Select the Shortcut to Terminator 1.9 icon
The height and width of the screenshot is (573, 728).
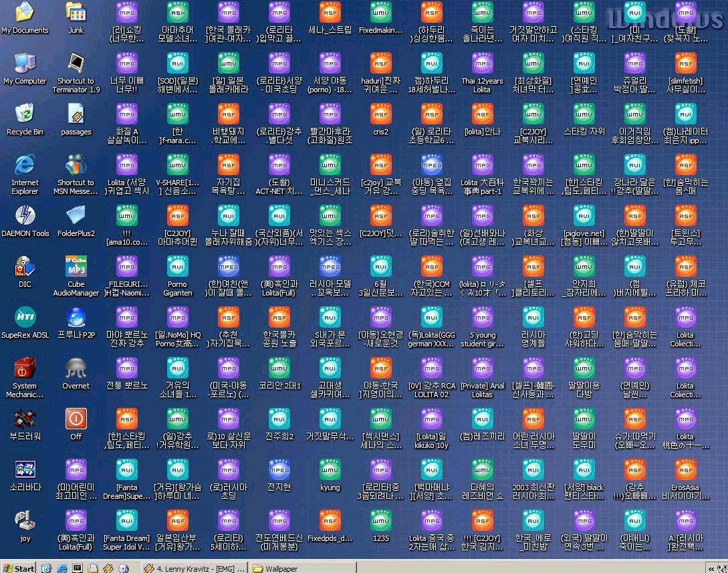[76, 64]
